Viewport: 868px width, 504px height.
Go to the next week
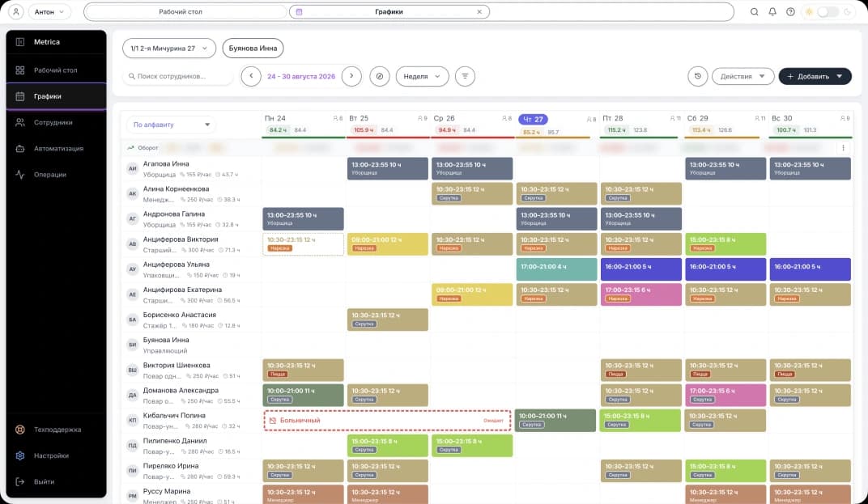(351, 76)
